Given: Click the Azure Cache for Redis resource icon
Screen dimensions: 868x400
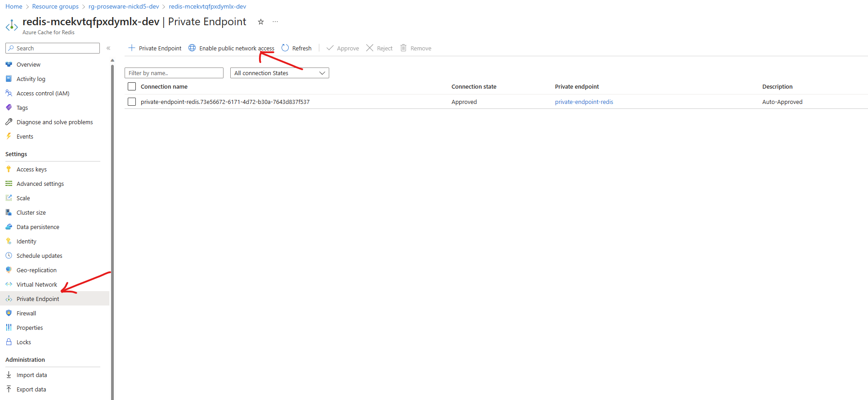Looking at the screenshot, I should point(12,25).
